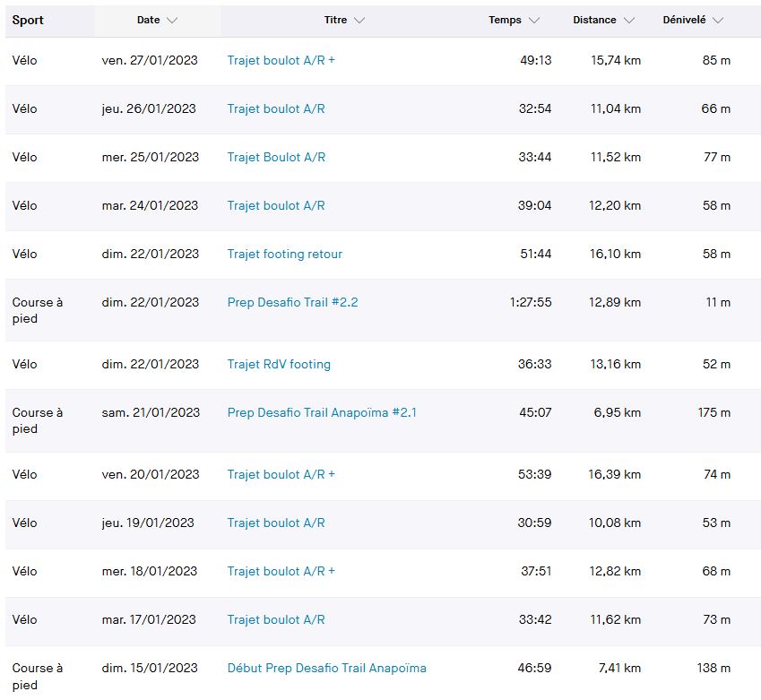The image size is (761, 700).
Task: Open the Trajet RdV footing activity
Action: [x=279, y=364]
